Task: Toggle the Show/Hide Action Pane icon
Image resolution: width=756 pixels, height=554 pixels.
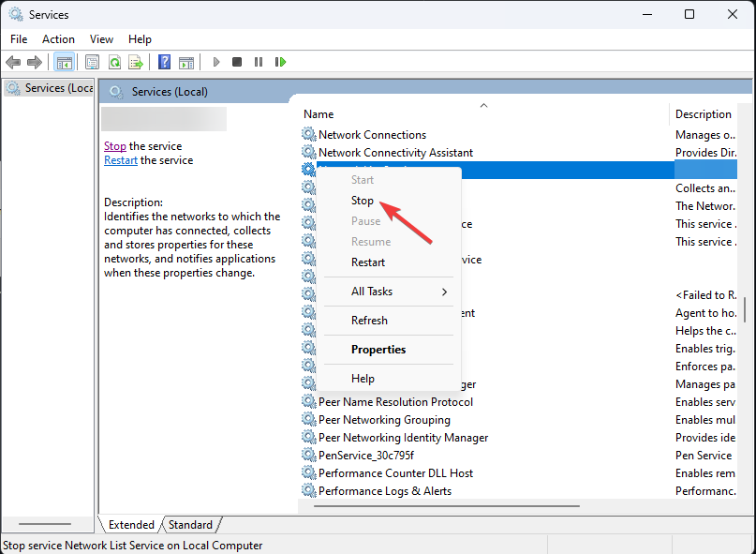Action: point(186,62)
